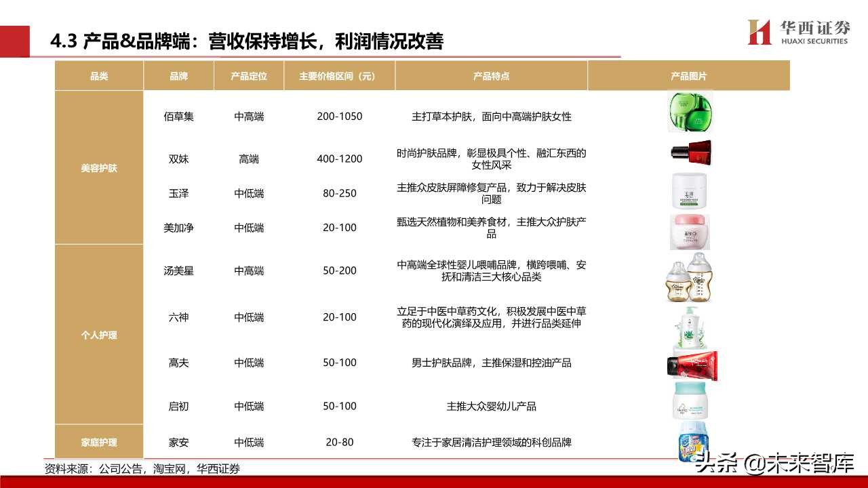Select the 中高端 positioning text for 佰草集
Image resolution: width=868 pixels, height=488 pixels.
249,117
